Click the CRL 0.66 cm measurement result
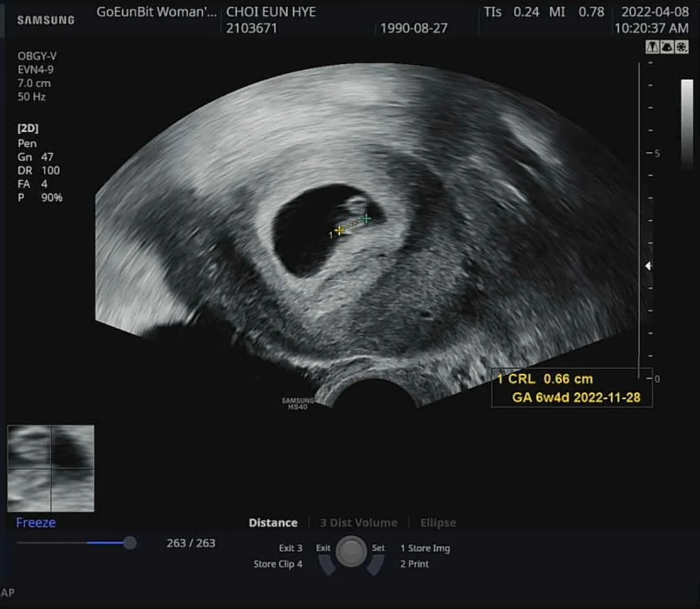Viewport: 700px width, 609px height. click(x=544, y=379)
